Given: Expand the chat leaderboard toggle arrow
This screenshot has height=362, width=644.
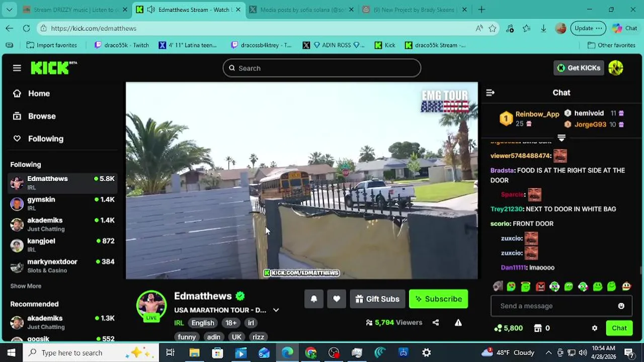Looking at the screenshot, I should [561, 138].
